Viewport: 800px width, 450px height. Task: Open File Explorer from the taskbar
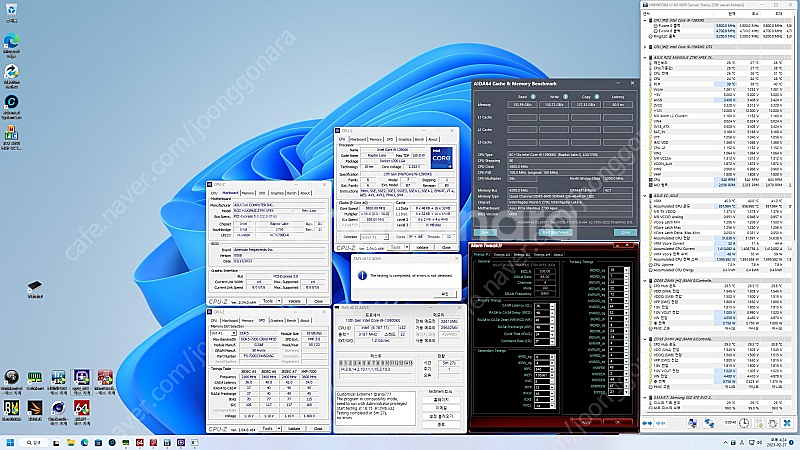tap(71, 442)
